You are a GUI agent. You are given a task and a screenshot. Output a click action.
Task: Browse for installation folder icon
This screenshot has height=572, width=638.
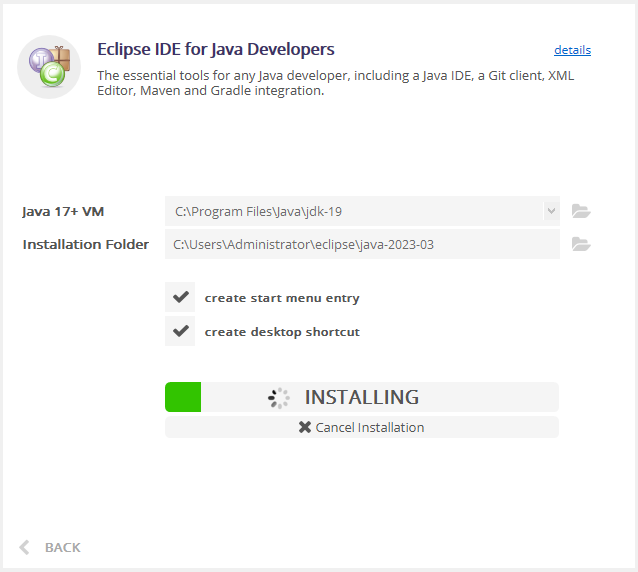tap(581, 244)
